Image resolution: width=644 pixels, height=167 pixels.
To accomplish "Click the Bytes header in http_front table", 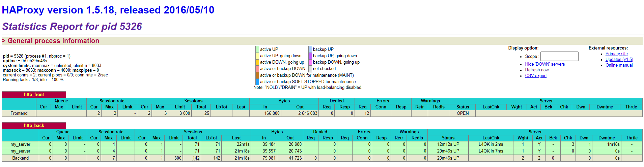I will click(x=284, y=101).
